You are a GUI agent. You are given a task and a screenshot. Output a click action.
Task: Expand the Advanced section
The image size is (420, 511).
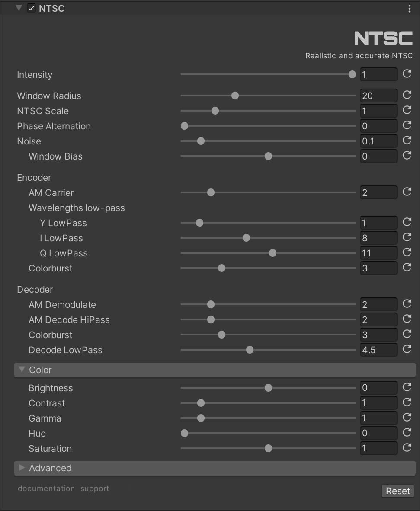(22, 468)
